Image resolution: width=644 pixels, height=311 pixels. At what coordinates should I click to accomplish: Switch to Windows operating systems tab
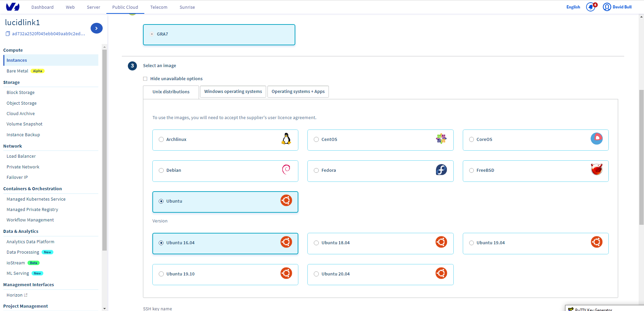[233, 92]
